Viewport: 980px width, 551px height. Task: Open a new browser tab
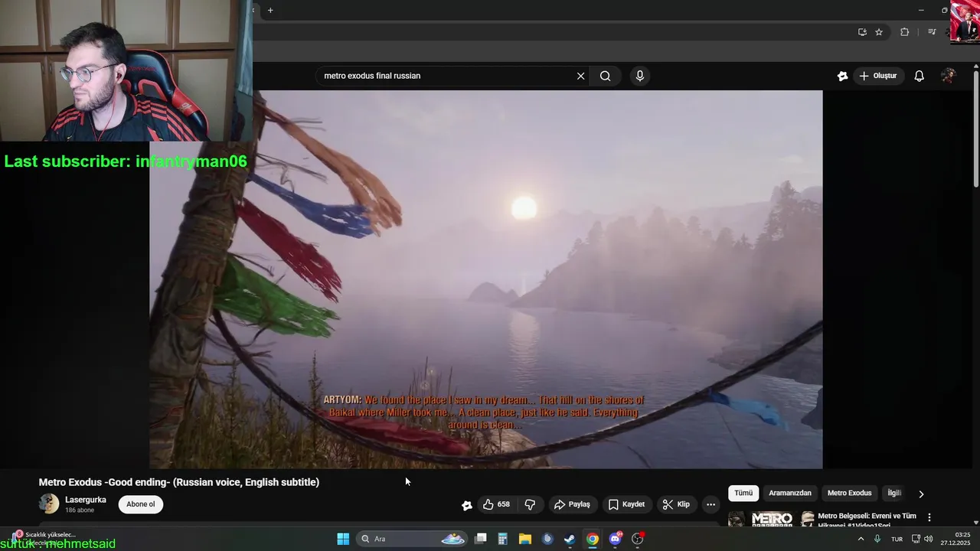click(270, 10)
